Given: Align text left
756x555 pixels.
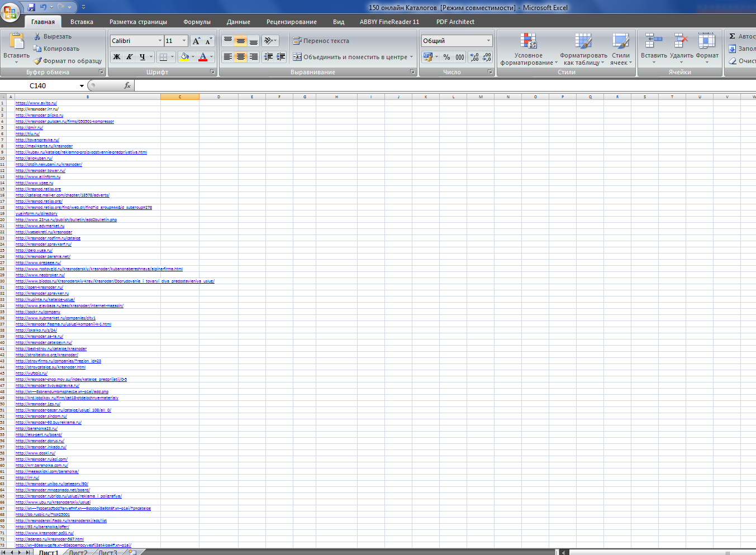Looking at the screenshot, I should 228,57.
